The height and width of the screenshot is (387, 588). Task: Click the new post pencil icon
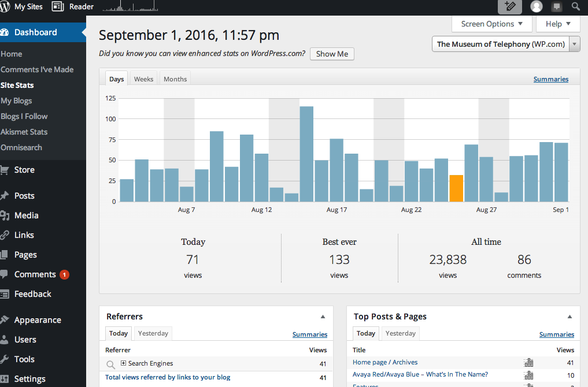[x=510, y=7]
